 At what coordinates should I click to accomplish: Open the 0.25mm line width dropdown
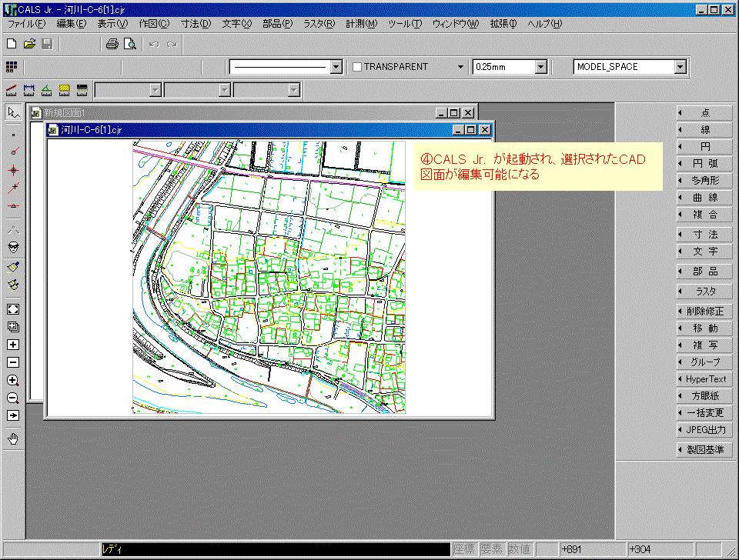click(x=541, y=68)
